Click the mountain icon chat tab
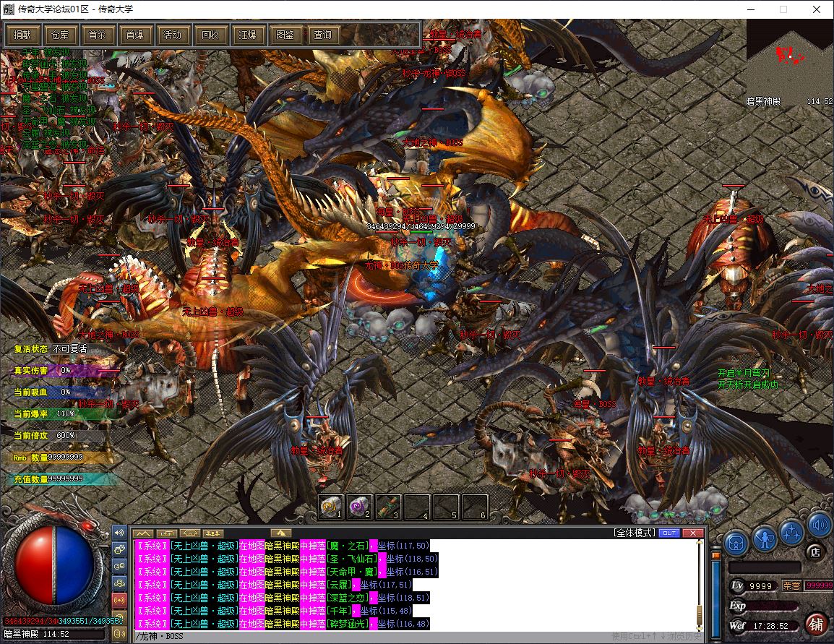Screen dimensions: 834x644 pos(142,533)
